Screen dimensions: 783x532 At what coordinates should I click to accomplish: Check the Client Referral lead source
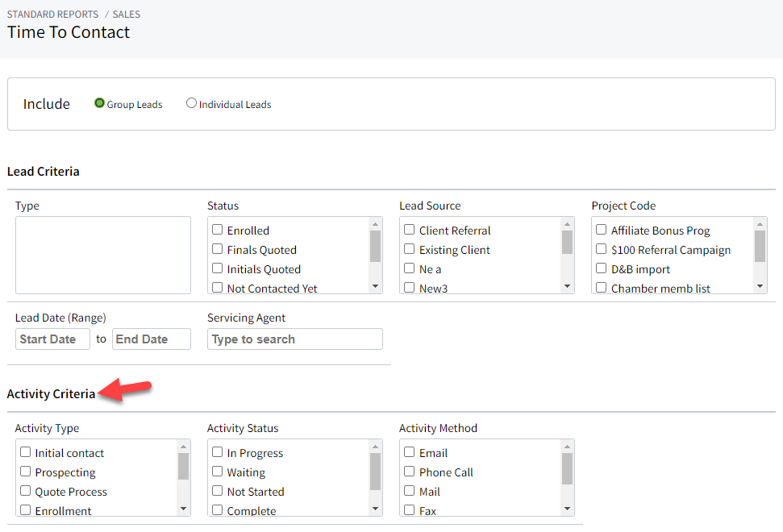point(409,230)
